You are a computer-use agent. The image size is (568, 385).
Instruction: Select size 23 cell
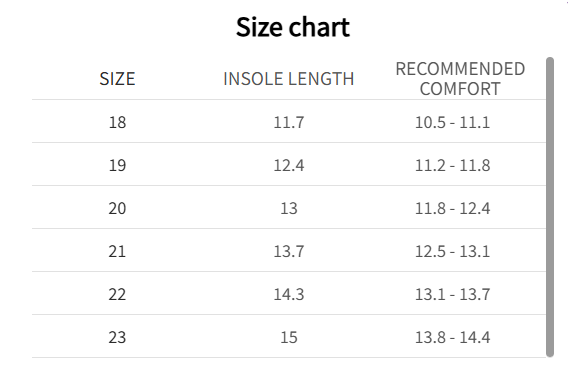pyautogui.click(x=117, y=338)
